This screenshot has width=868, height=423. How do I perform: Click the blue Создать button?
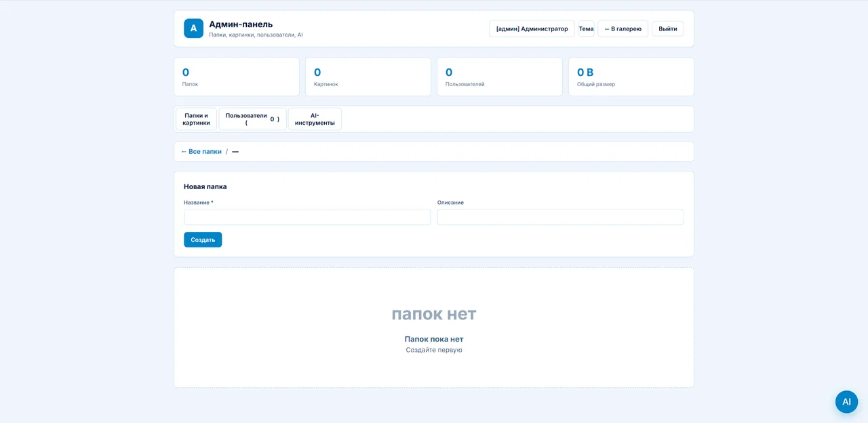coord(203,239)
